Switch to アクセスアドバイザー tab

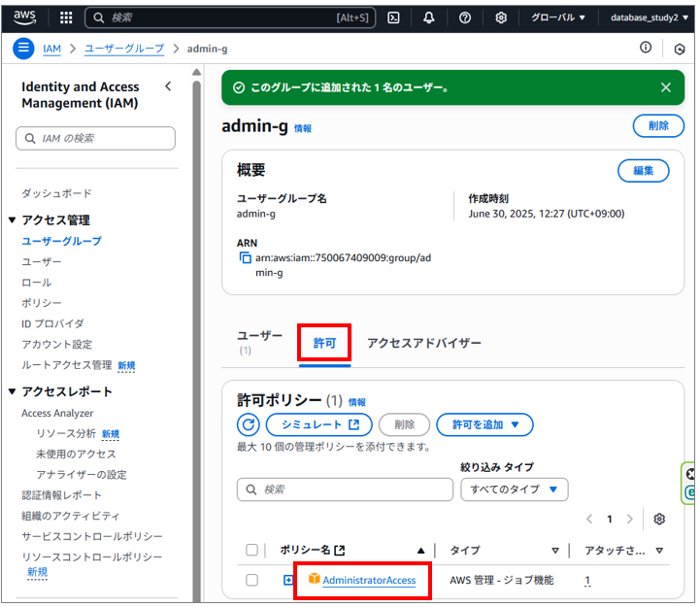click(424, 343)
